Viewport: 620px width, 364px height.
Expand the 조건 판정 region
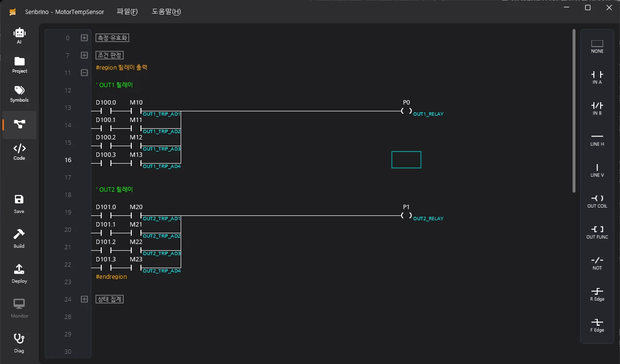pyautogui.click(x=84, y=55)
